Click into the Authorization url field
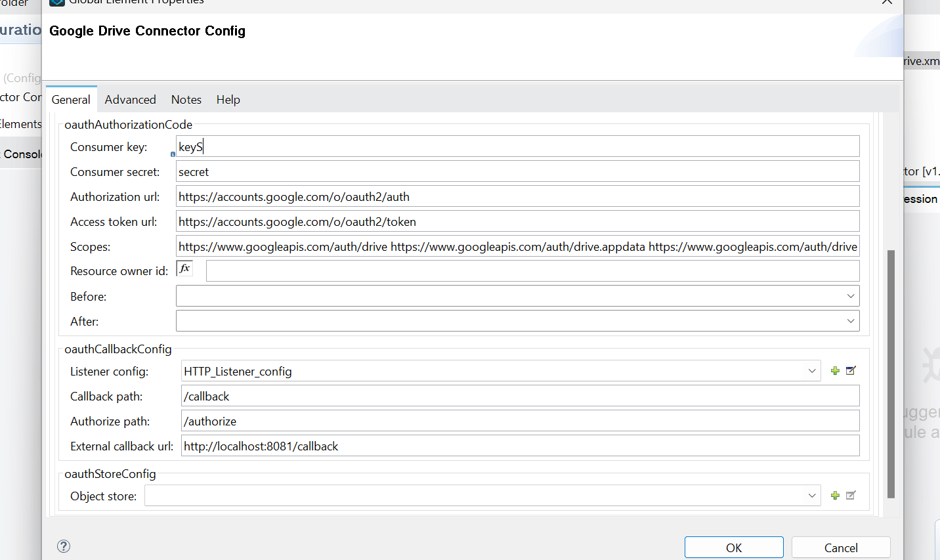The width and height of the screenshot is (940, 560). point(517,197)
